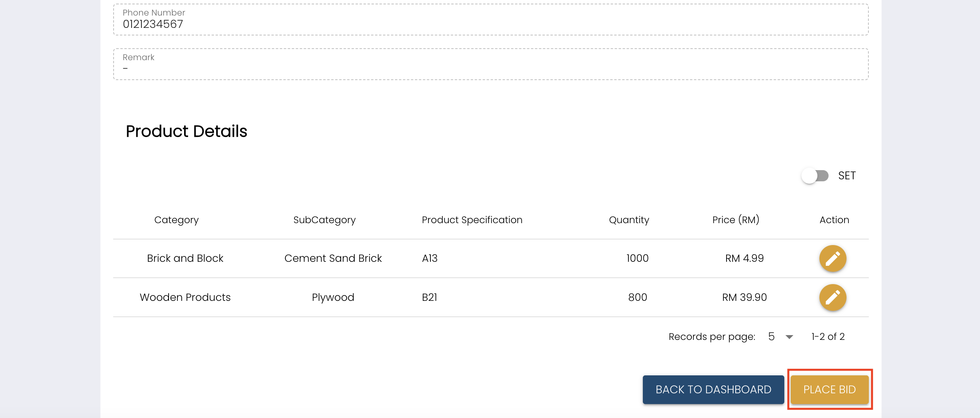Screen dimensions: 980x418
Task: Click the Action column header
Action: click(834, 220)
